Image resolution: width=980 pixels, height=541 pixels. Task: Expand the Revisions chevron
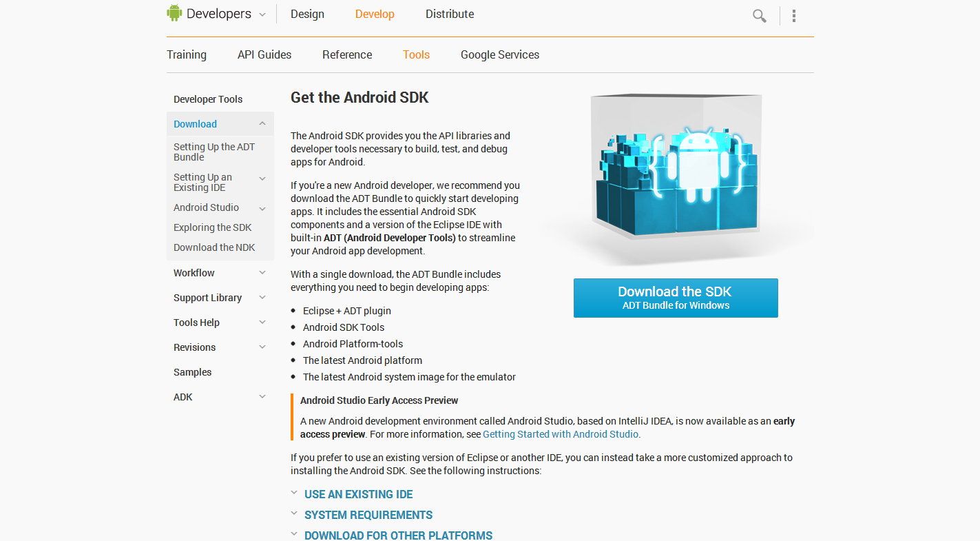[x=262, y=347]
